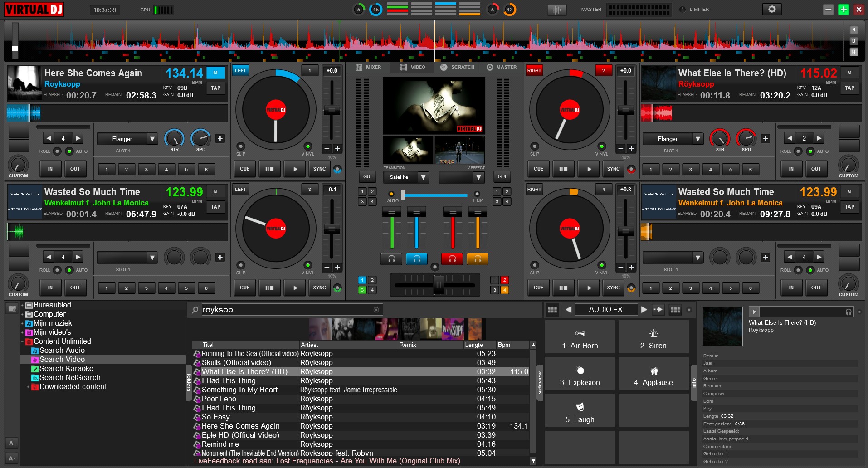Switch to MASTER tab
The height and width of the screenshot is (468, 868).
tap(502, 67)
